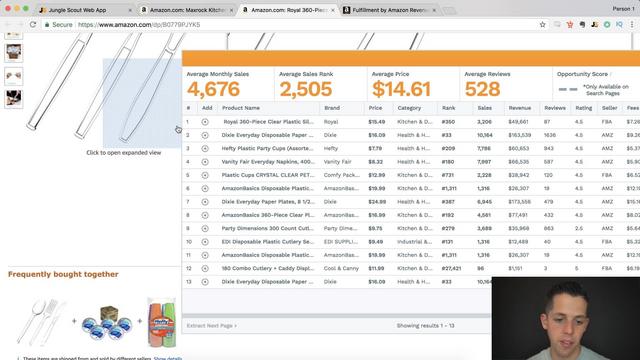Image resolution: width=640 pixels, height=360 pixels.
Task: Click the Average Price value $14.61
Action: 401,89
